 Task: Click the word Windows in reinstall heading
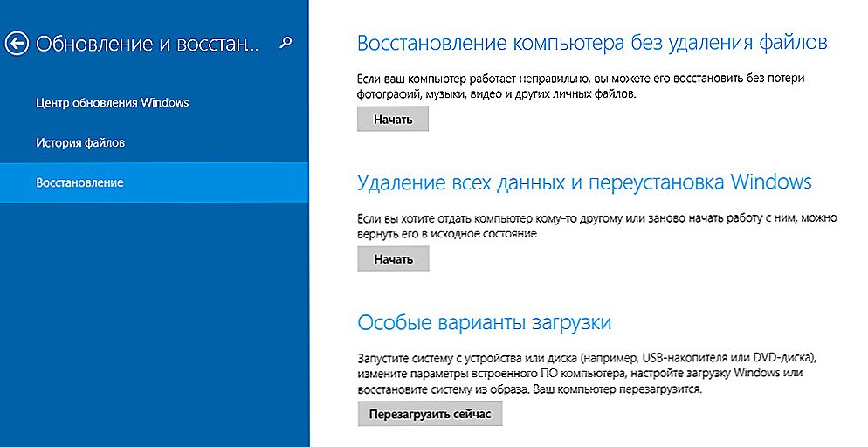pos(770,182)
